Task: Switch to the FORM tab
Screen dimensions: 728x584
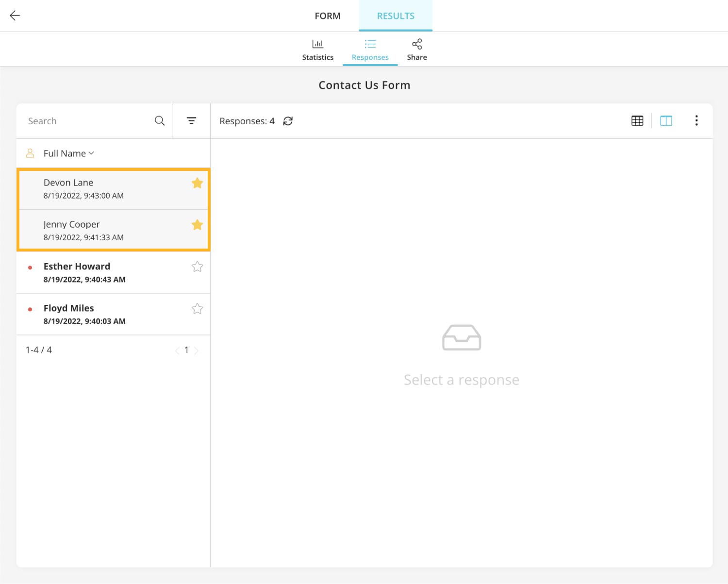Action: pos(328,16)
